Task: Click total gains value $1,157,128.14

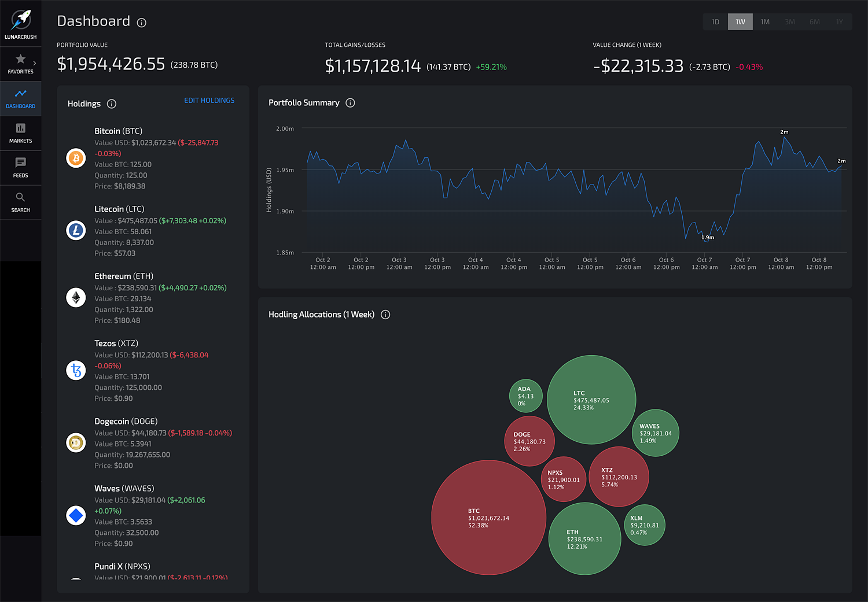Action: [373, 67]
